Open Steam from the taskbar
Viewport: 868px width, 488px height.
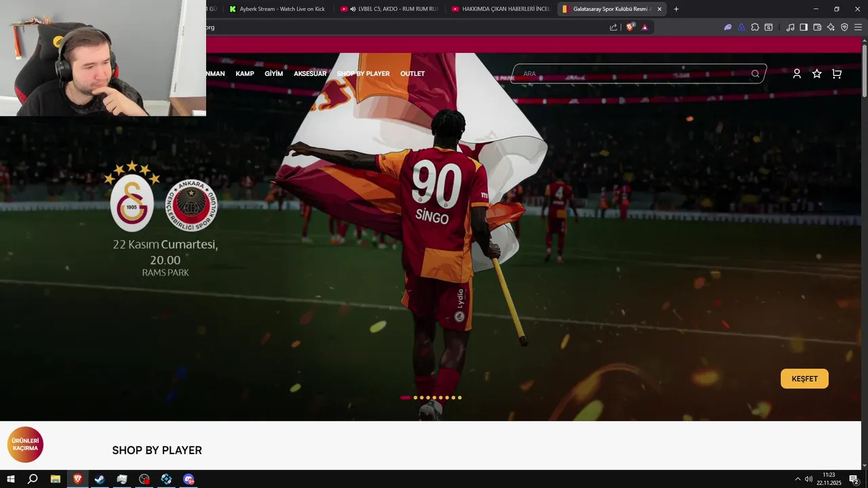pos(100,479)
